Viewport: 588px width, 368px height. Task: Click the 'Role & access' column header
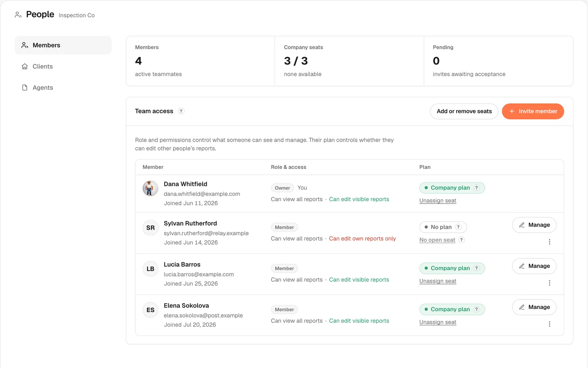coord(288,167)
